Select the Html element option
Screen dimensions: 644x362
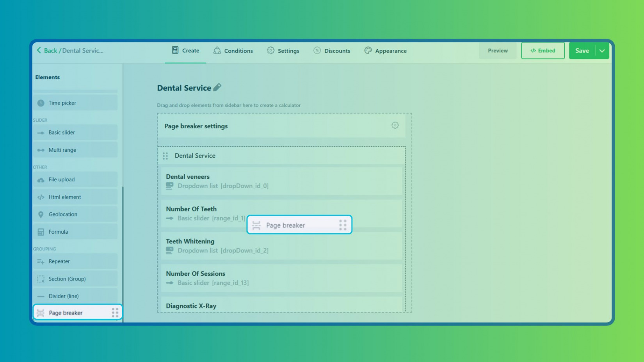pyautogui.click(x=64, y=197)
